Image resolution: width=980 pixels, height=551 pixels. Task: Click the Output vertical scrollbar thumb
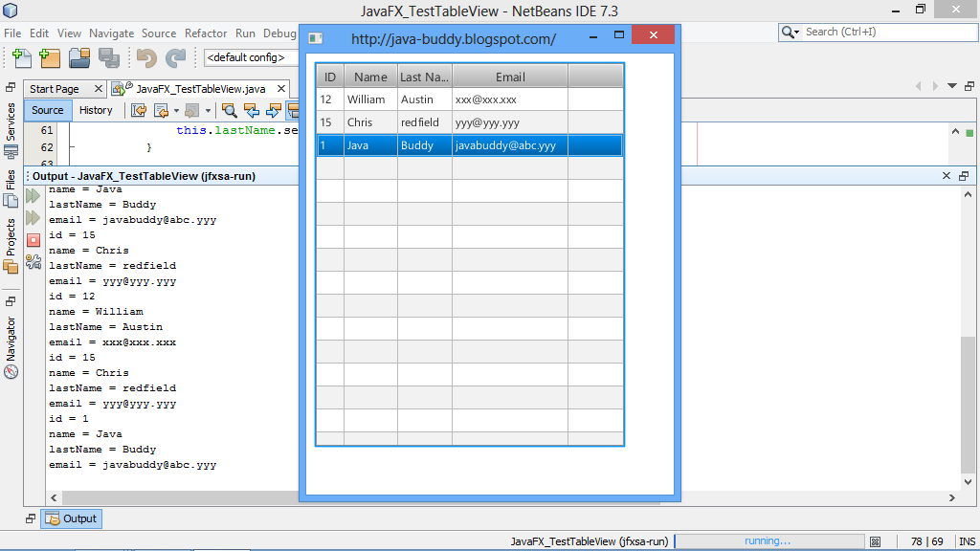[x=968, y=405]
